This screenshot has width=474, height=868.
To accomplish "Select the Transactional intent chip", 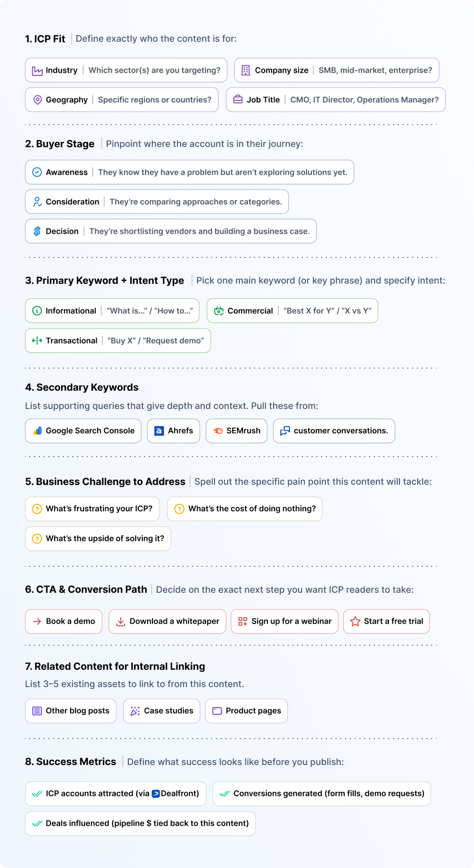I will [118, 341].
